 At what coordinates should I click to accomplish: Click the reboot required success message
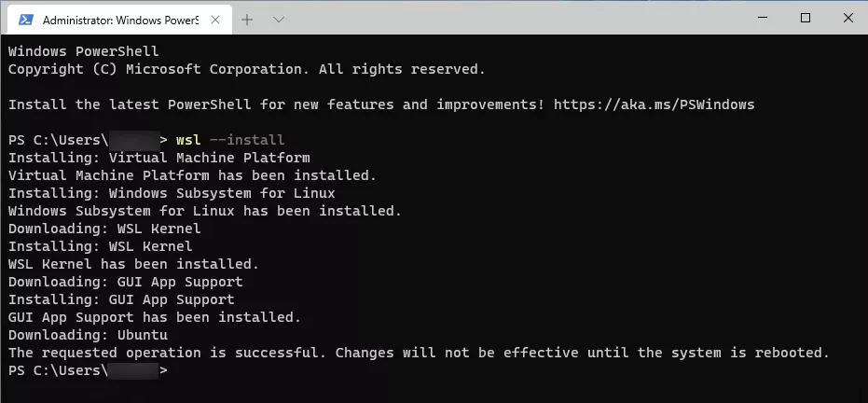pos(419,353)
